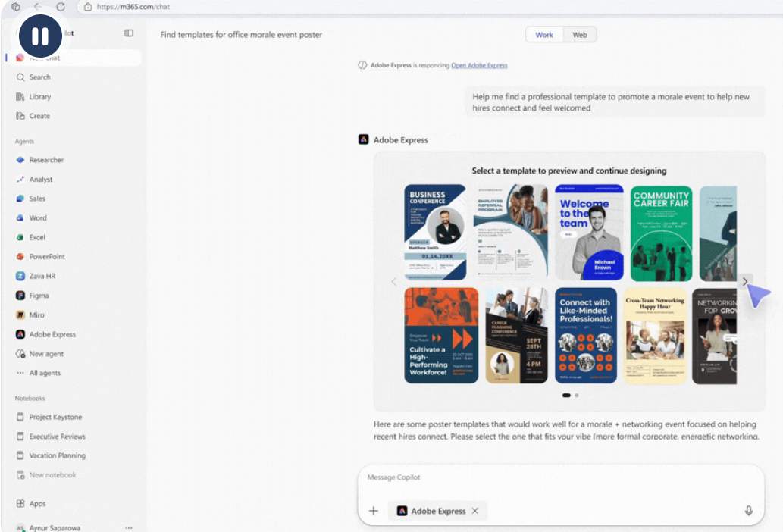Screen dimensions: 783x532
Task: Switch to the Web tab
Action: pos(580,35)
